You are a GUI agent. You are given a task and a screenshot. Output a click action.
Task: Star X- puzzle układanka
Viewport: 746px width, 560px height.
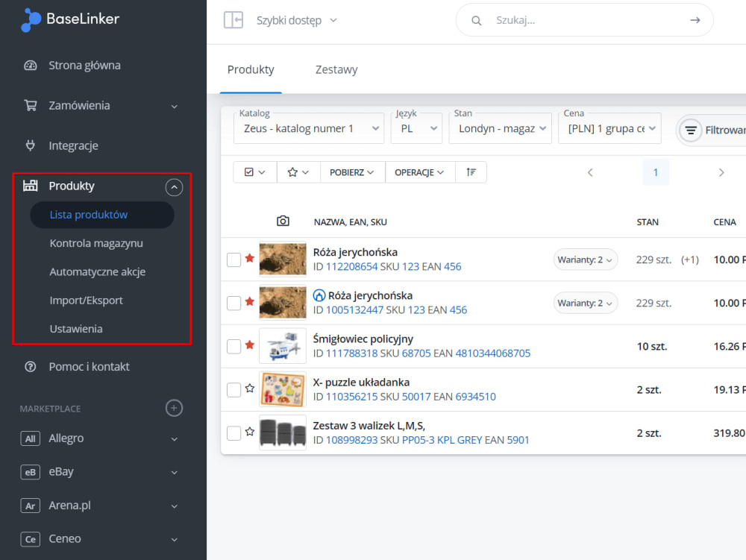point(250,388)
